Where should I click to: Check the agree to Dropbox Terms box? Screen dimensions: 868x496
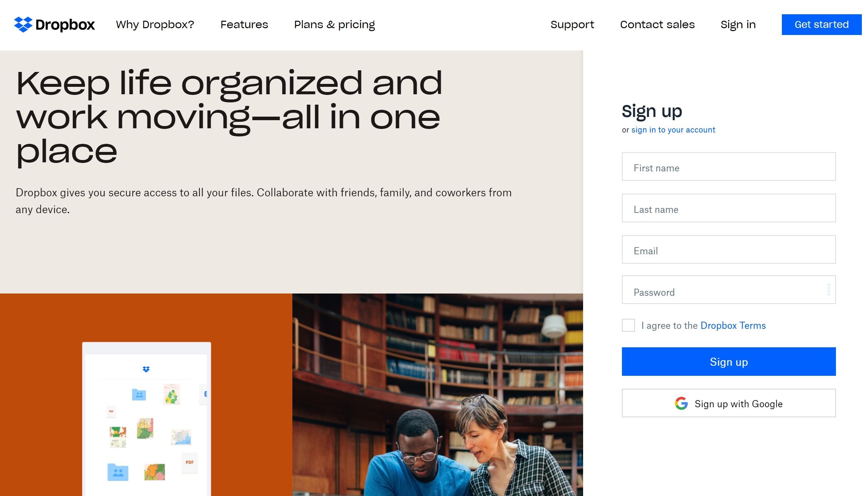(628, 325)
